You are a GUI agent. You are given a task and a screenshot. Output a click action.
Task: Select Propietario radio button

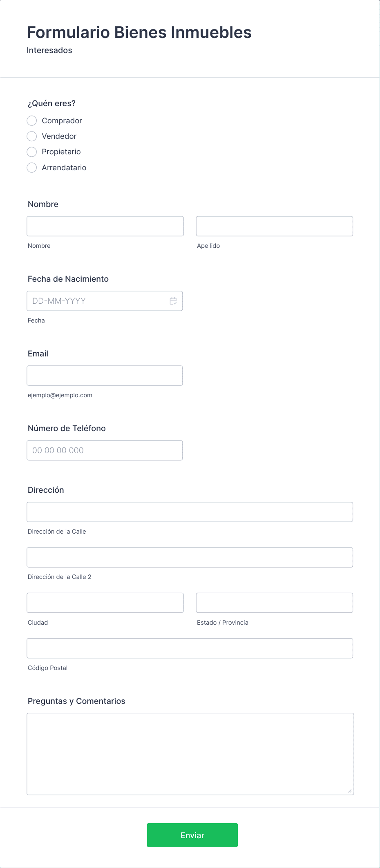32,152
